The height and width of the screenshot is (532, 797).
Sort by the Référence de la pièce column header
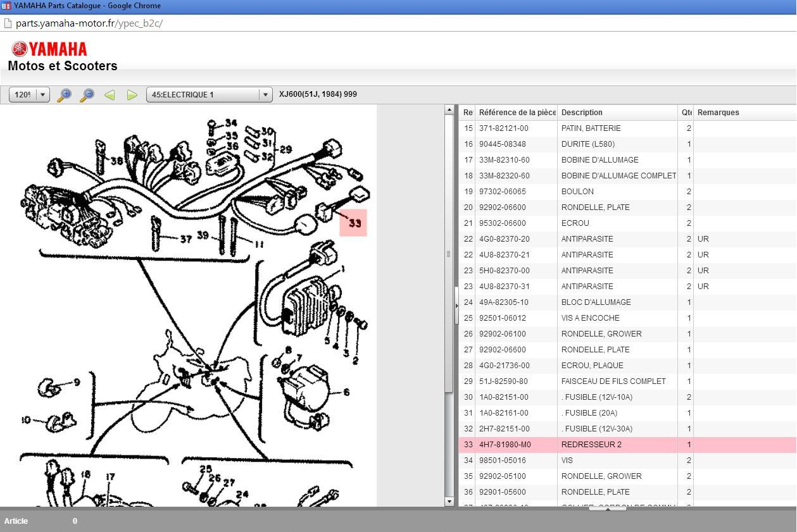pos(517,113)
